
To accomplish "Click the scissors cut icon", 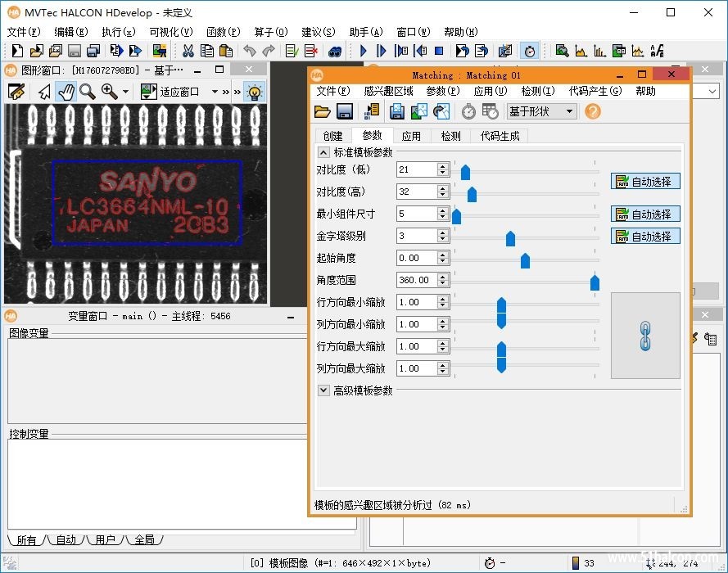I will [x=188, y=51].
